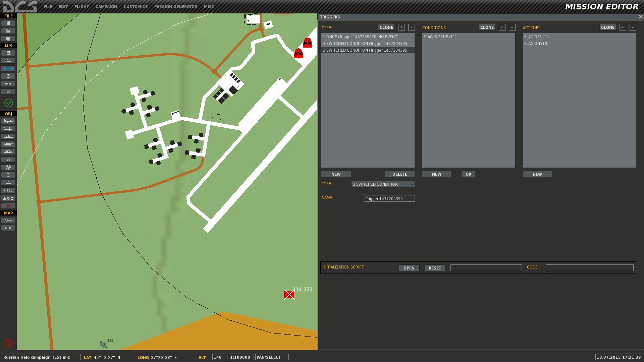Open the mission goals target icon
This screenshot has height=362, width=644.
[x=8, y=76]
